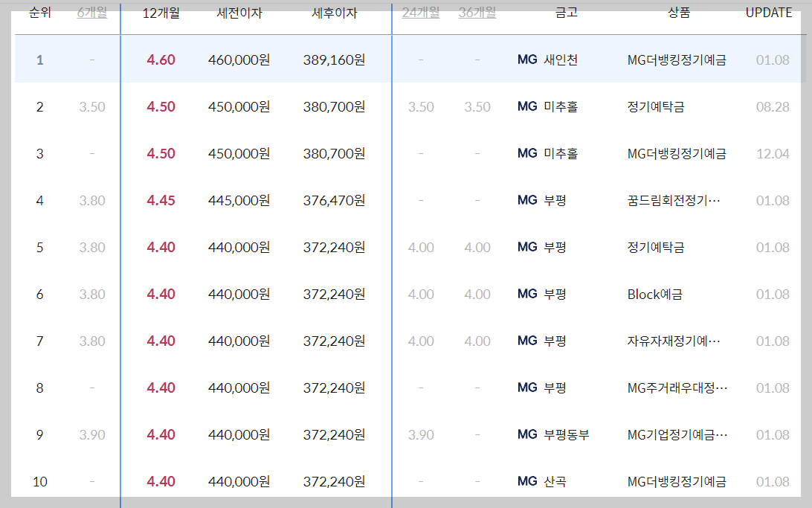
Task: Click the UPDATE column header
Action: click(769, 13)
